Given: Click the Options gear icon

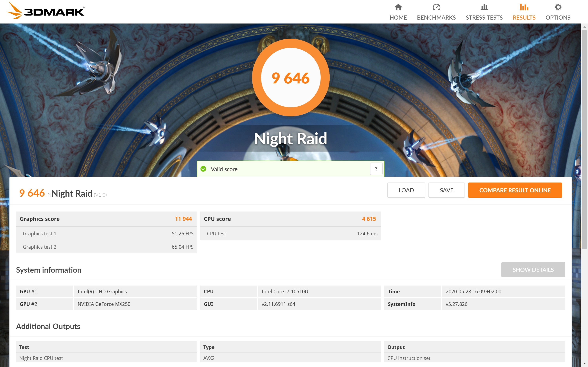Looking at the screenshot, I should coord(558,7).
